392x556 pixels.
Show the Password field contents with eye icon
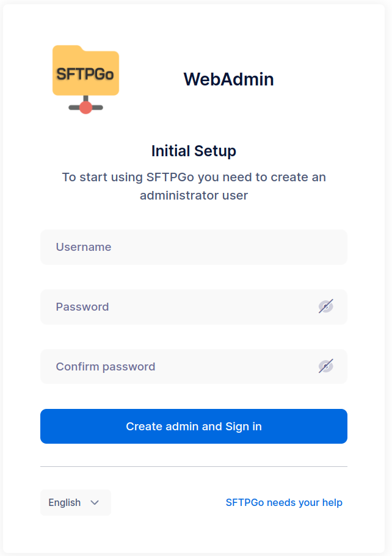(x=326, y=306)
